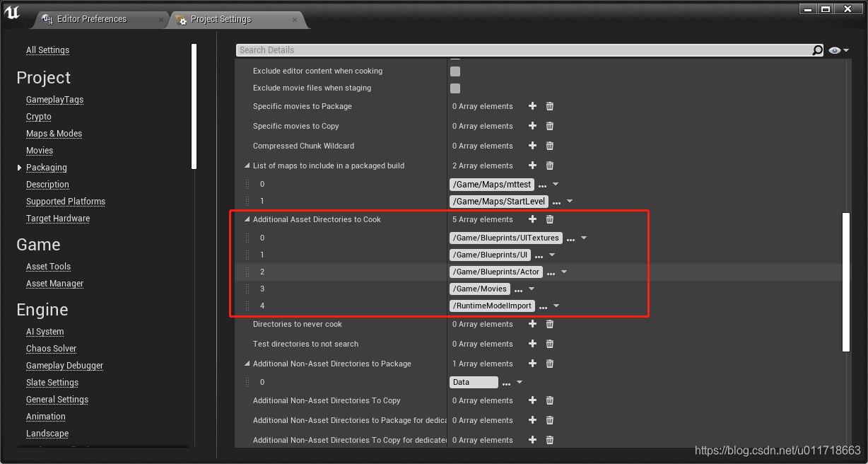This screenshot has width=868, height=464.
Task: Open dropdown arrow for /Game/Maps/mttest
Action: coord(556,185)
